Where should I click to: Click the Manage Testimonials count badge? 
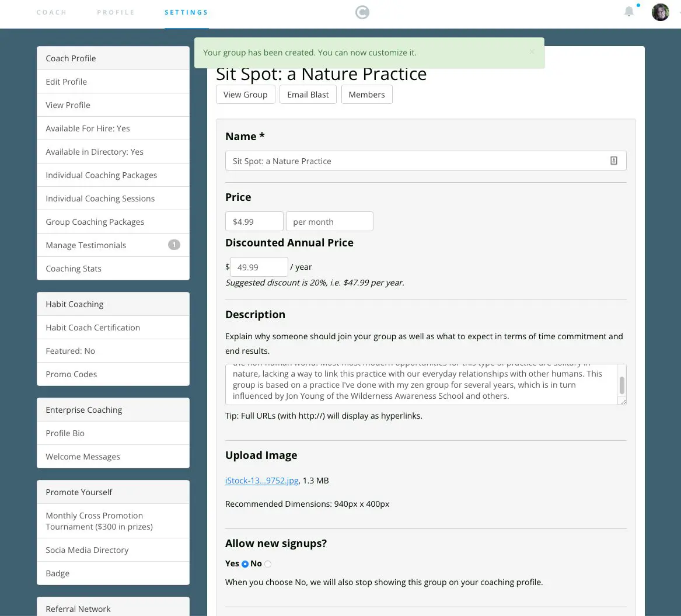174,245
